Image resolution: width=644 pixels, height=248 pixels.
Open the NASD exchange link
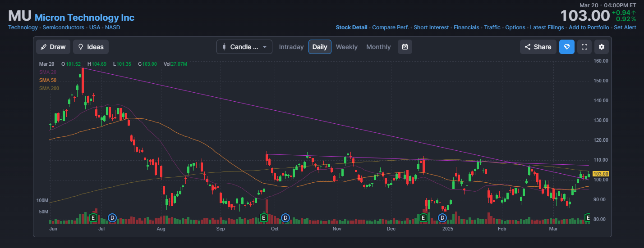[112, 27]
